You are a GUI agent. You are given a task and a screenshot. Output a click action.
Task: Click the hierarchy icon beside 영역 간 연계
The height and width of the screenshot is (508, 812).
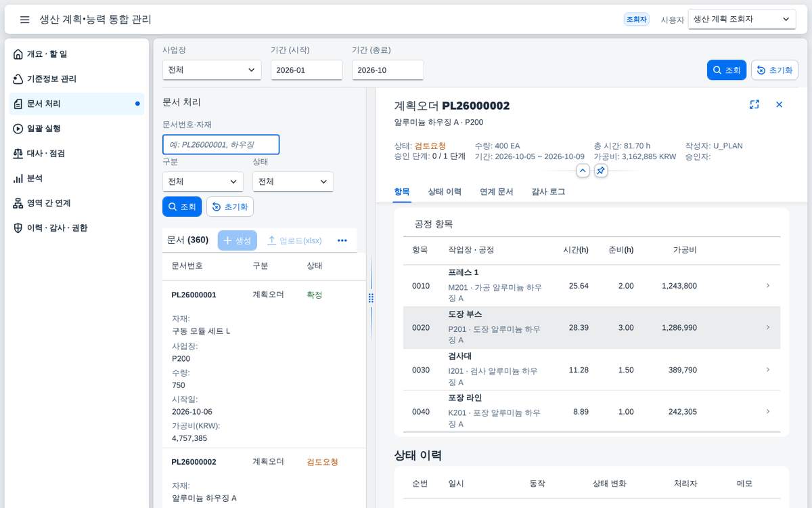[18, 203]
